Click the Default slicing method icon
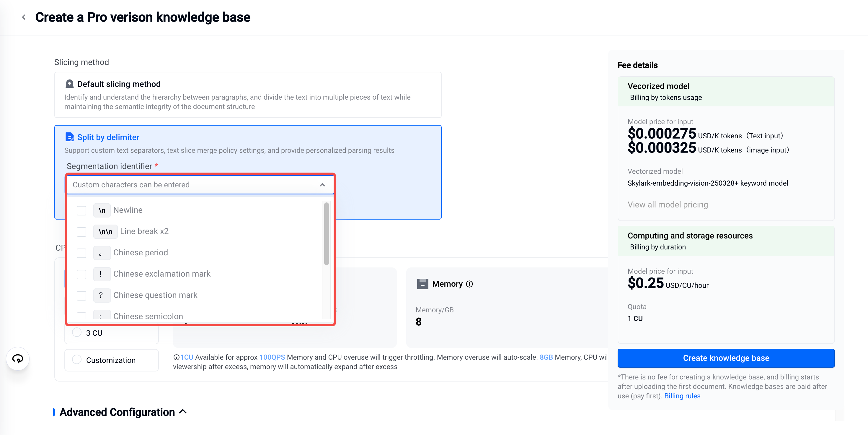Screen dimensions: 868x435 click(x=69, y=84)
